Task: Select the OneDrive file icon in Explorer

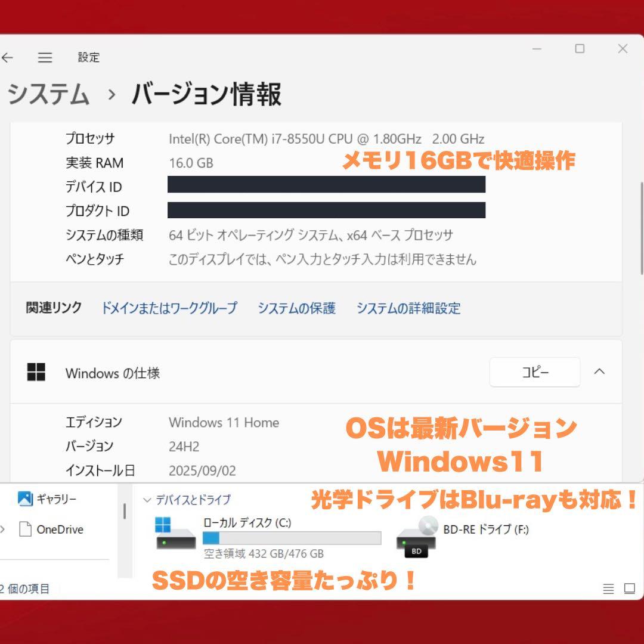Action: tap(26, 529)
